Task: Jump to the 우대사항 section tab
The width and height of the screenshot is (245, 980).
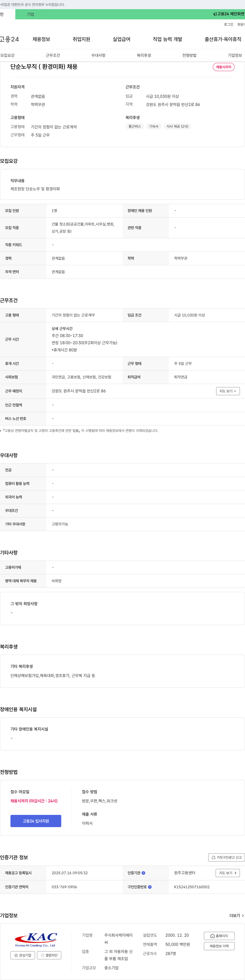Action: (98, 55)
